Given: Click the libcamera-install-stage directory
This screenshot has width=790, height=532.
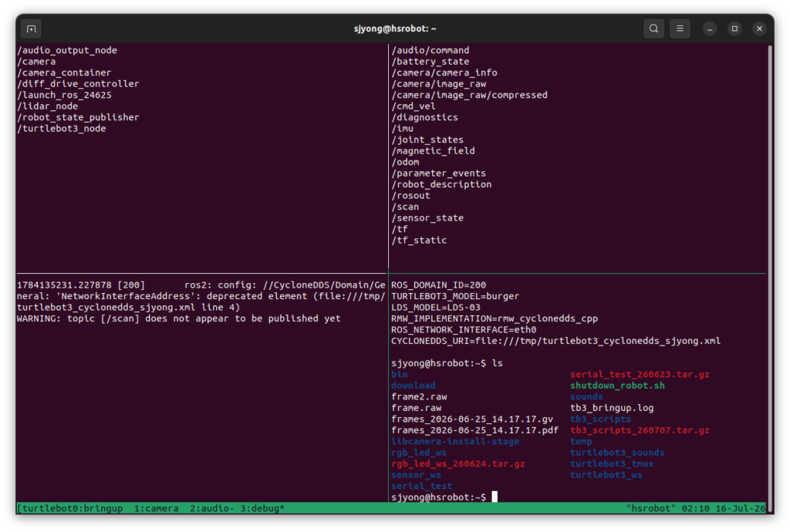Looking at the screenshot, I should (455, 441).
